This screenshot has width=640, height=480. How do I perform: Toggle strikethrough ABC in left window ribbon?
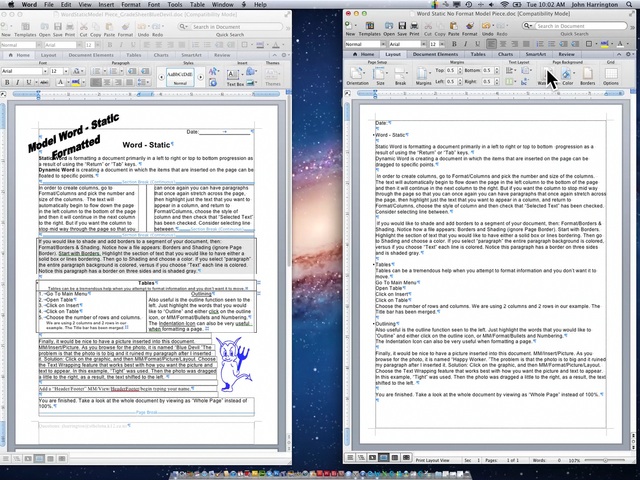44,82
